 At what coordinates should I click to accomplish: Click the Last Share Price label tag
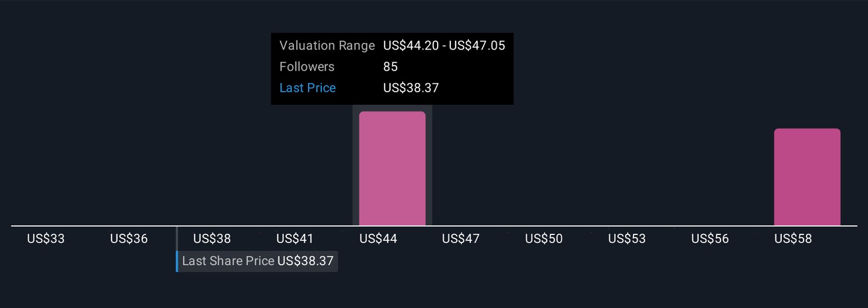(257, 262)
